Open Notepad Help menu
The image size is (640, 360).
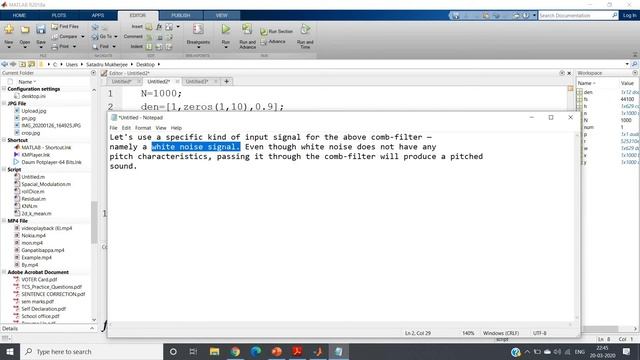(176, 128)
